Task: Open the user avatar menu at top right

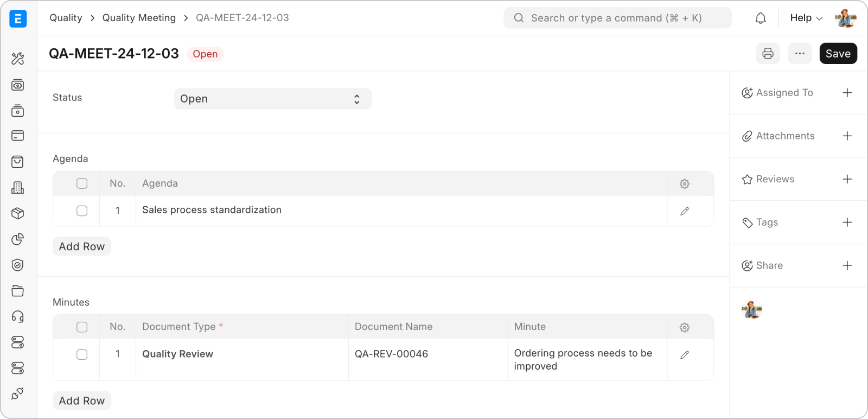Action: click(845, 18)
